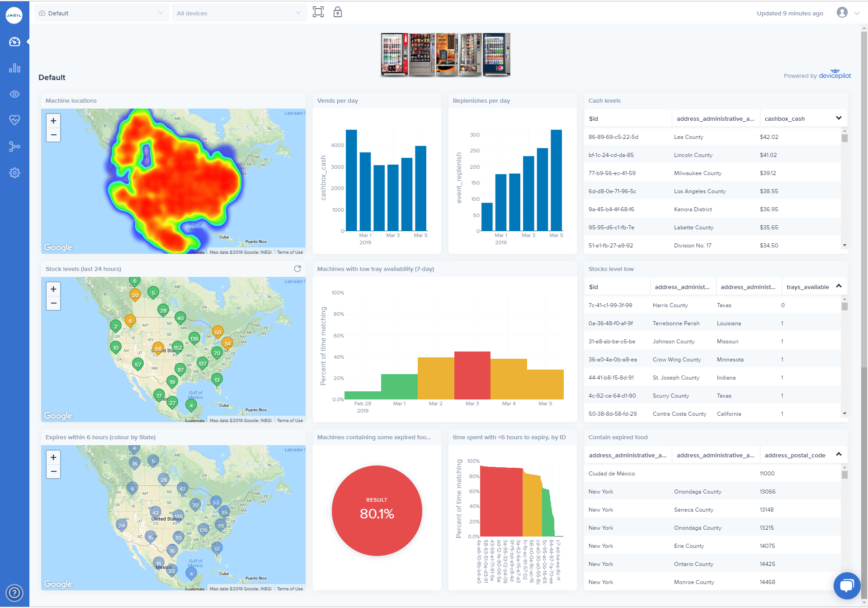
Task: Open the dashboard gauge icon in sidebar
Action: pos(14,42)
